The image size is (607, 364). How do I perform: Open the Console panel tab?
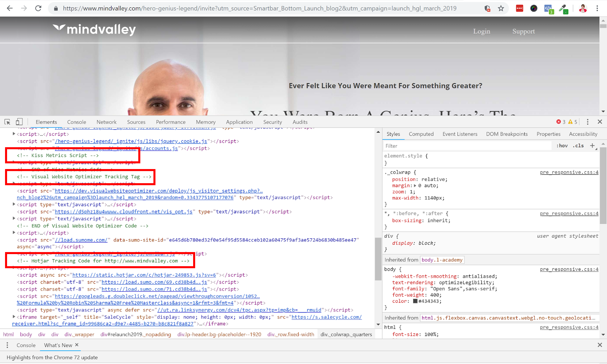tap(76, 122)
